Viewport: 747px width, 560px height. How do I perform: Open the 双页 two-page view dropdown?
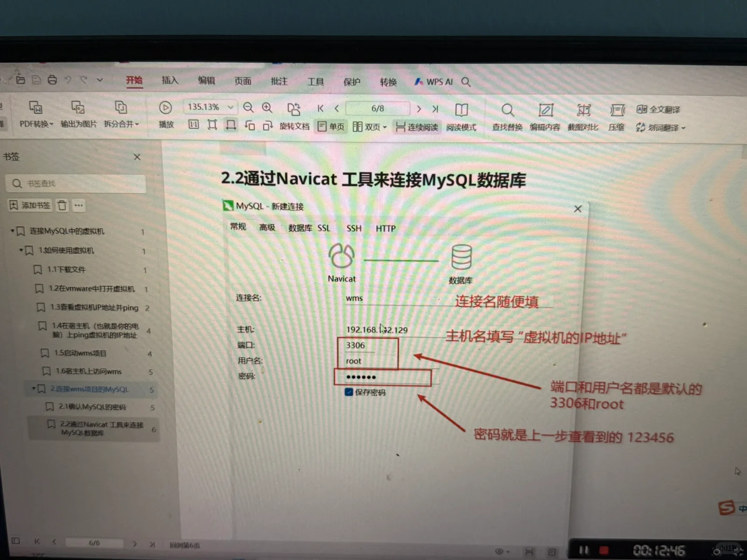(369, 127)
